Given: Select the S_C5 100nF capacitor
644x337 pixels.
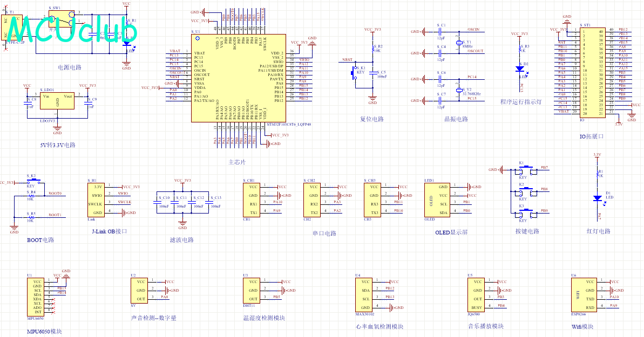Looking at the screenshot, I should 373,72.
